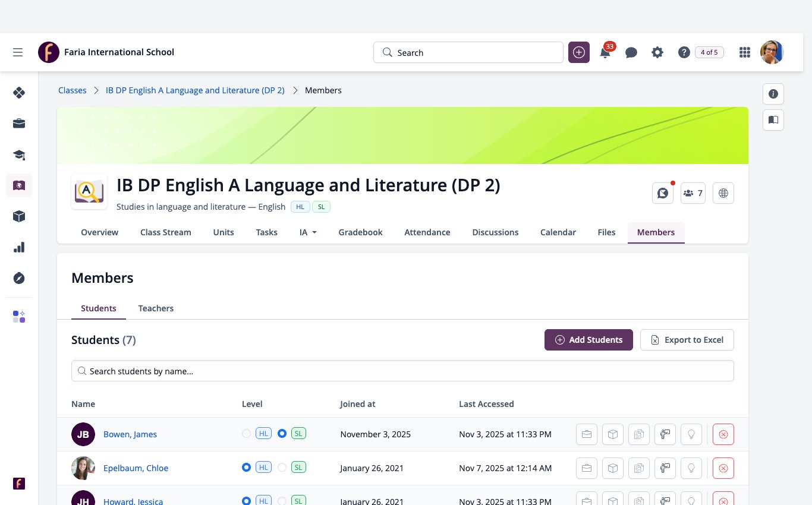
Task: Open the user profile avatar menu
Action: coord(772,52)
